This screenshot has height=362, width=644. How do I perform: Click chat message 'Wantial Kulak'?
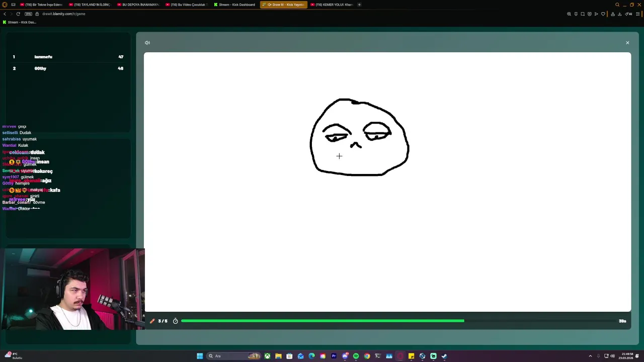pyautogui.click(x=15, y=145)
